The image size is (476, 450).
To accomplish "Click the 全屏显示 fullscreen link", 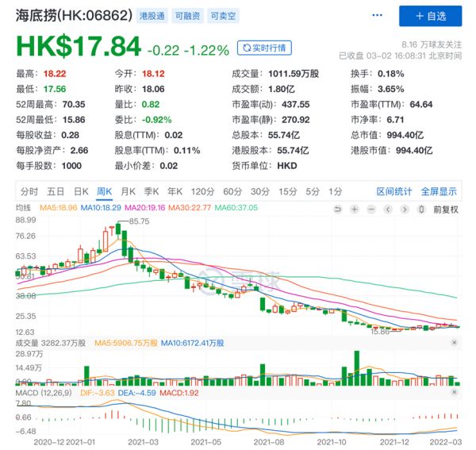I will click(x=438, y=191).
